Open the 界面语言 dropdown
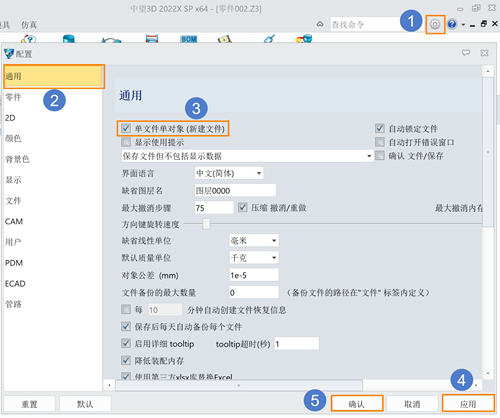Viewport: 500px width, 418px height. point(229,173)
